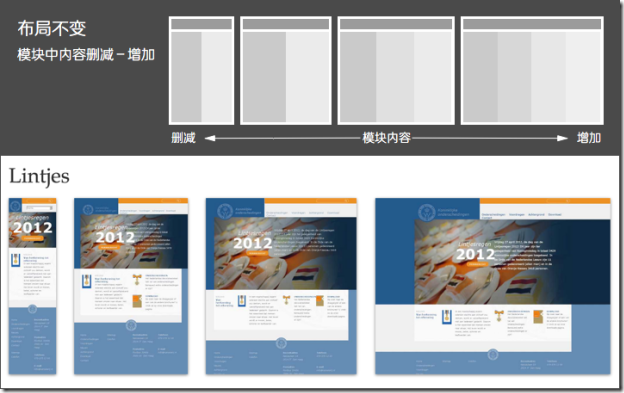This screenshot has height=393, width=624.
Task: Click the orange button under 2012 in the mobile screenshot
Action: [32, 238]
